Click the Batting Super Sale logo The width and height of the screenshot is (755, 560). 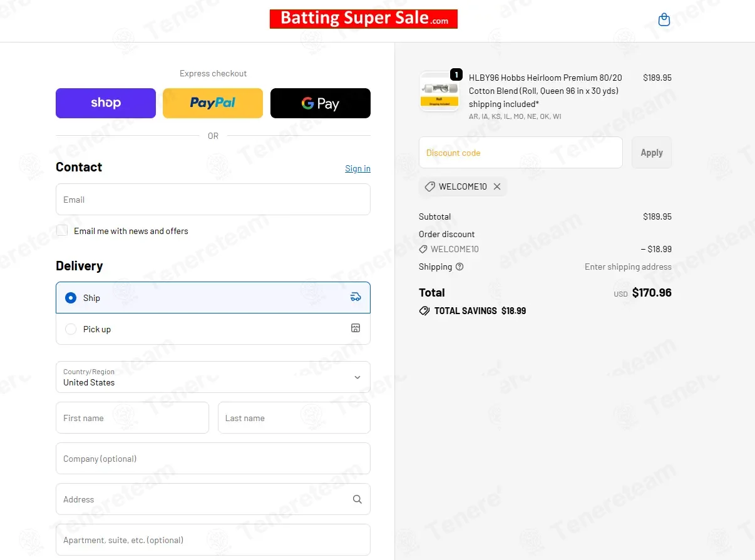pyautogui.click(x=364, y=19)
